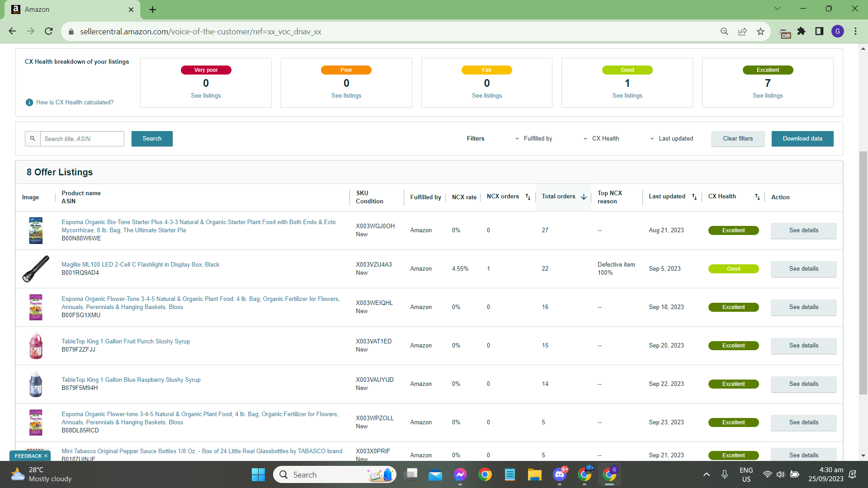The height and width of the screenshot is (488, 868).
Task: See listings under Excellent
Action: (768, 96)
